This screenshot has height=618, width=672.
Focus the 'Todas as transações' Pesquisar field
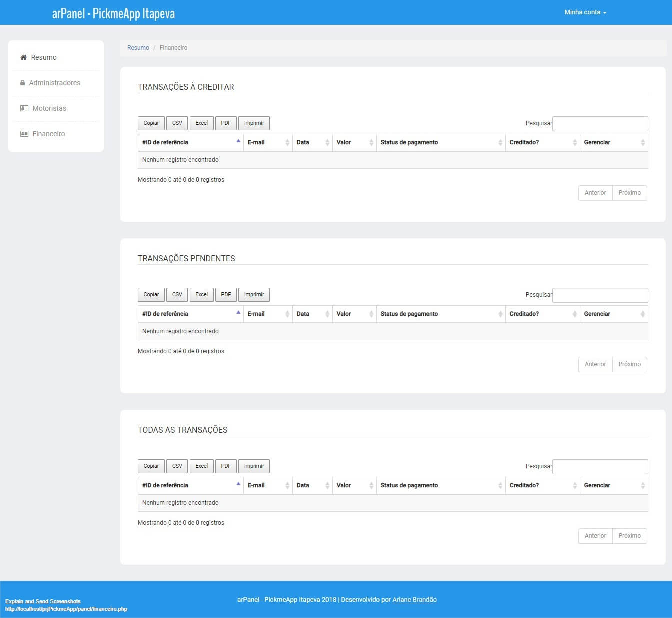pos(600,467)
